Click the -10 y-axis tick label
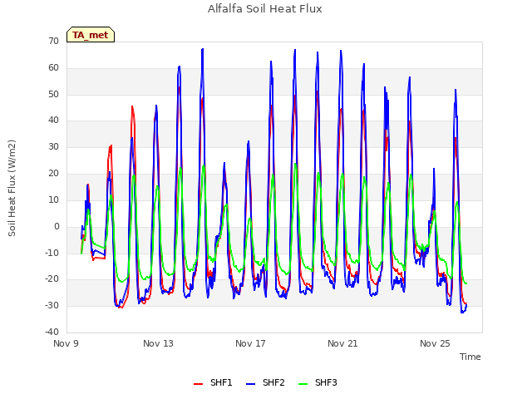 pos(52,253)
